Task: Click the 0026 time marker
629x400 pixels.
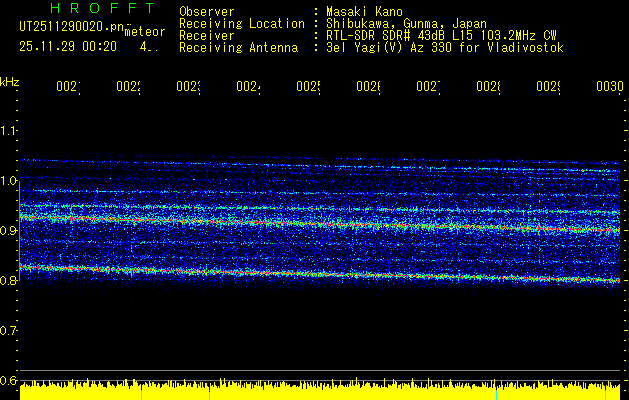Action: (x=369, y=87)
